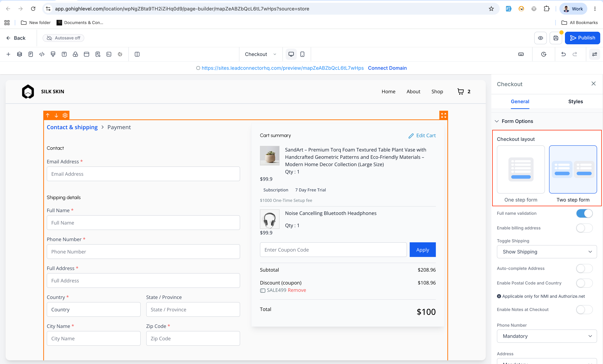Enable Postal Code and Country toggle
Screen dimensions: 603x364
coord(584,283)
